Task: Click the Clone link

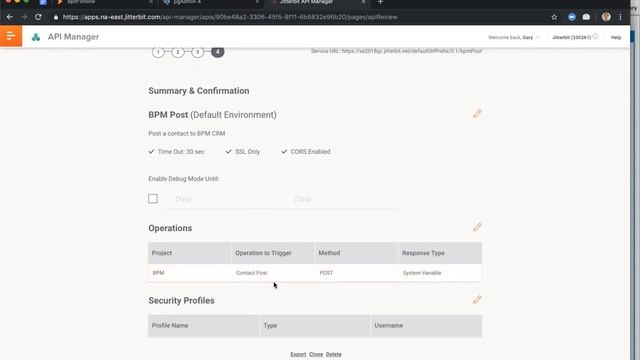Action: click(x=316, y=354)
